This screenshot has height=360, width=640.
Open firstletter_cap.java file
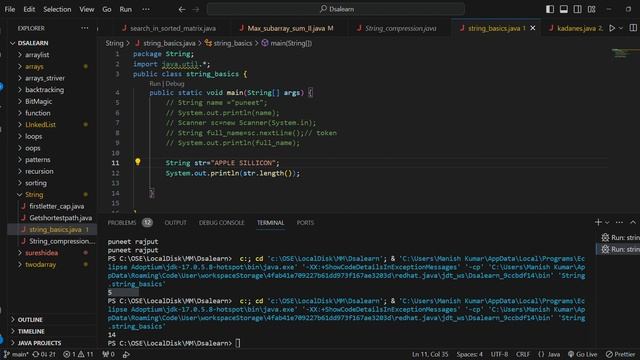pyautogui.click(x=56, y=207)
